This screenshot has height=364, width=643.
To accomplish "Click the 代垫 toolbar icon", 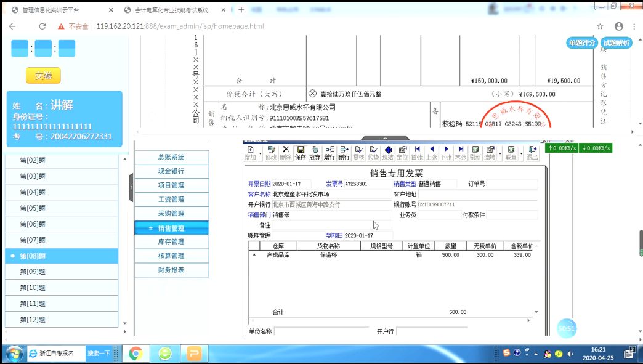I will pos(373,153).
